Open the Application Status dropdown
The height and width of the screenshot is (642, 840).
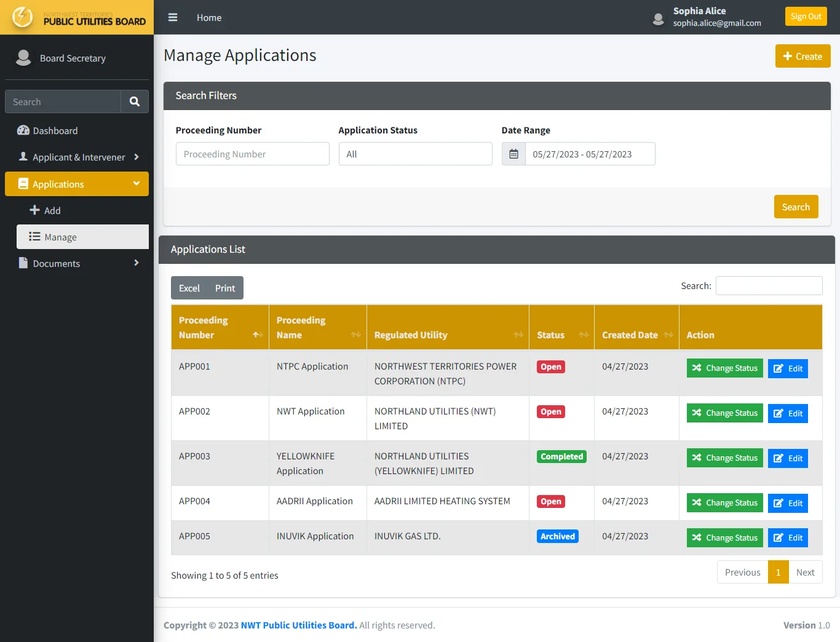pyautogui.click(x=415, y=154)
